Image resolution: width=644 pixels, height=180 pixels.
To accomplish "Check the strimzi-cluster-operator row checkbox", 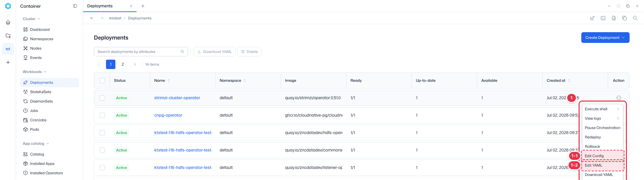I will pyautogui.click(x=102, y=98).
